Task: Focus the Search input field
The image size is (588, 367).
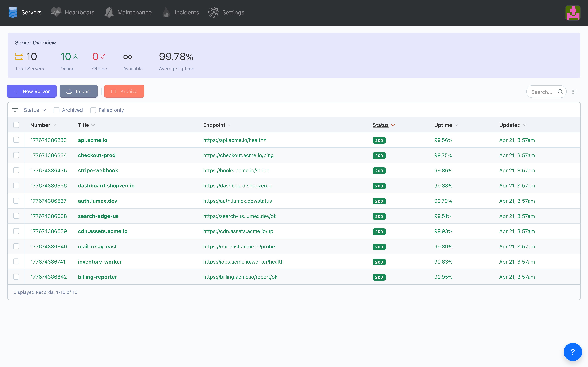Action: click(542, 92)
